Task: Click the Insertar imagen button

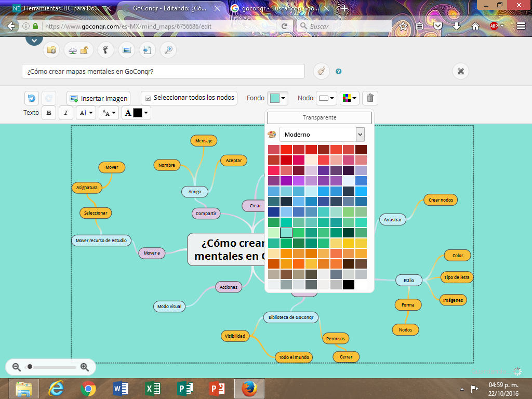Action: click(x=99, y=98)
